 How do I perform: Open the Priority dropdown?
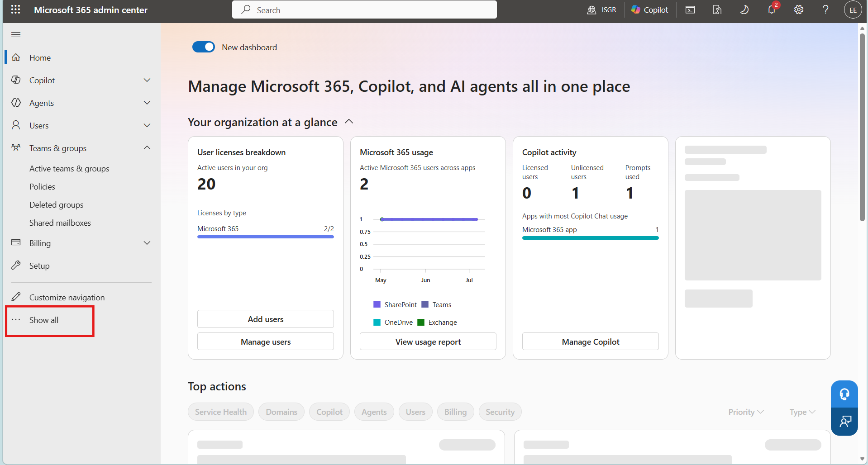(x=746, y=412)
